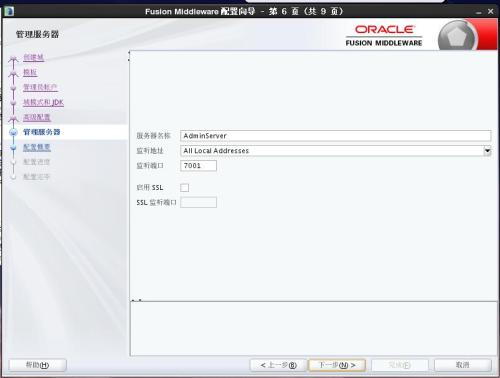Go back with the 上一步(B) button

(278, 365)
